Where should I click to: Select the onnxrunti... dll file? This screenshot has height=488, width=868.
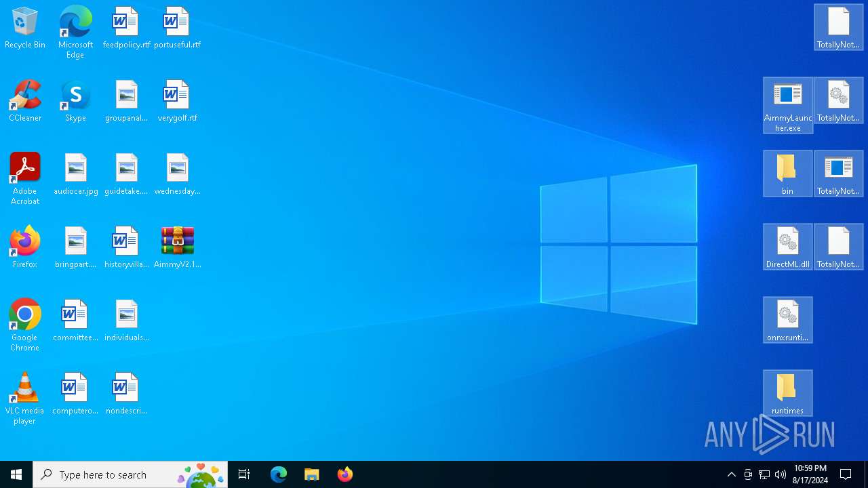(788, 320)
